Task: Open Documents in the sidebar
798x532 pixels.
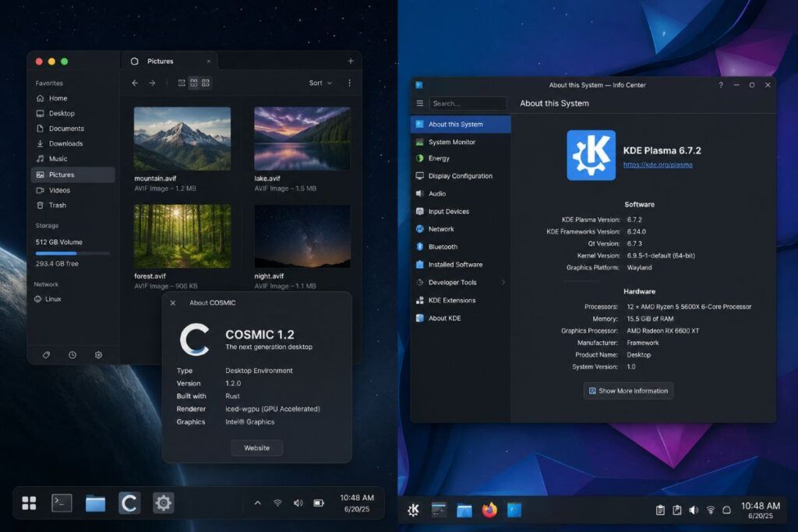Action: tap(72, 129)
